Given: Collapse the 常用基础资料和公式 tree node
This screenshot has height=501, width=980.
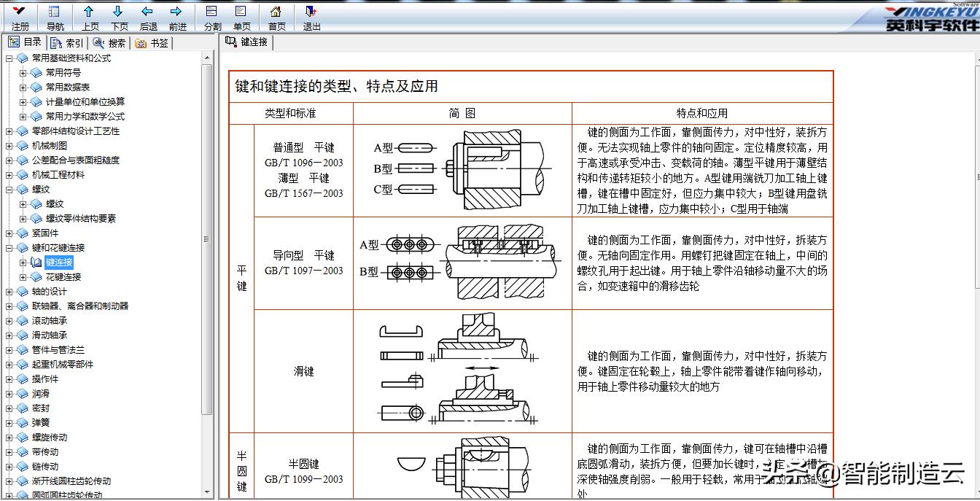Looking at the screenshot, I should tap(9, 58).
